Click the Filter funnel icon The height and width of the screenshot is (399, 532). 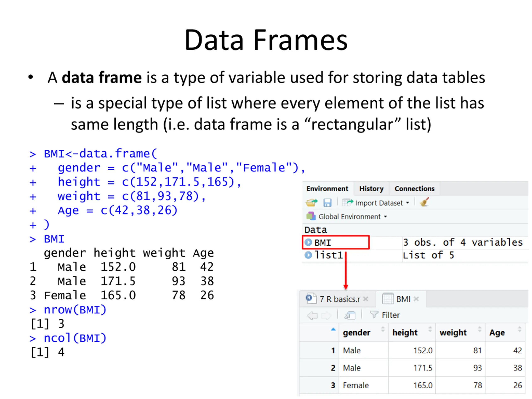[374, 315]
